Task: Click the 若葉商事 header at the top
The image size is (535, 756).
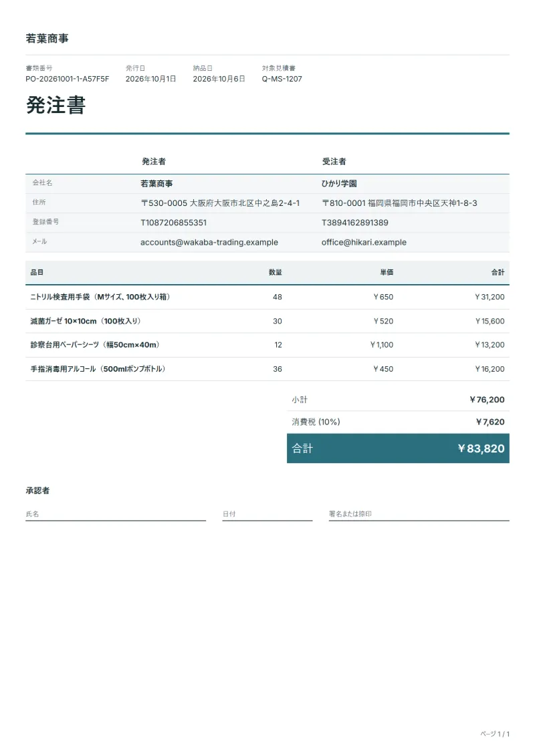Action: click(x=47, y=39)
